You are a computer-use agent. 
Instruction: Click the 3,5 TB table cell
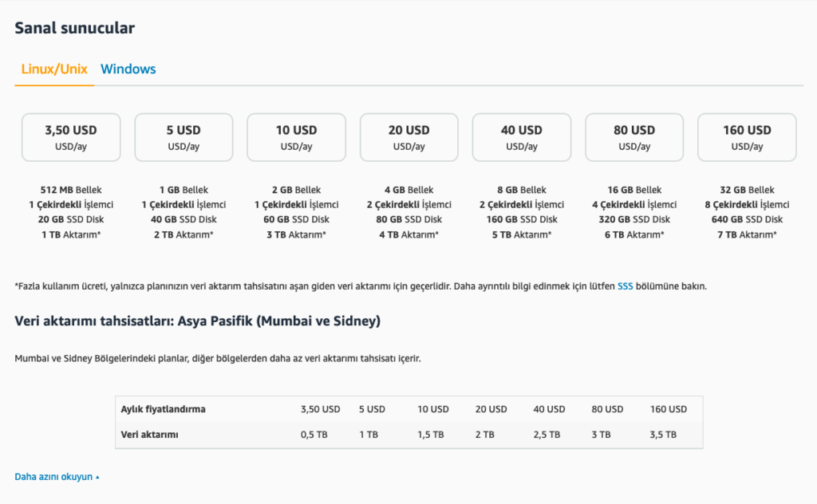tap(663, 435)
